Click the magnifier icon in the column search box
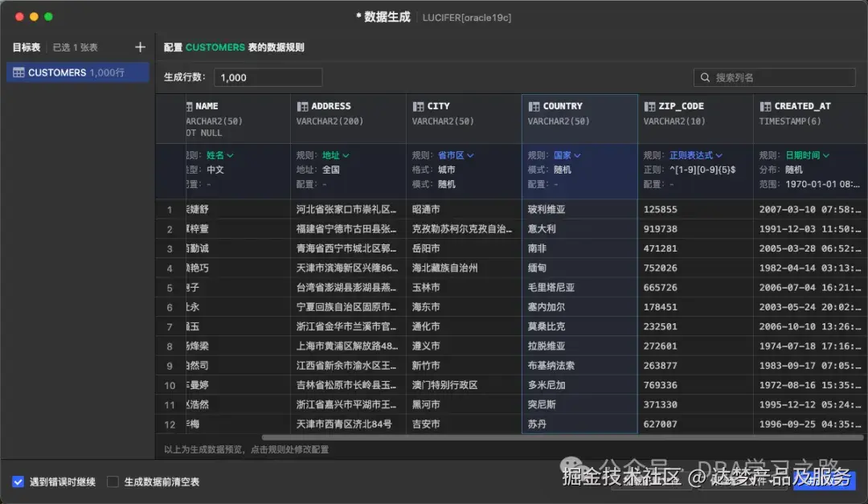The image size is (868, 504). click(705, 77)
